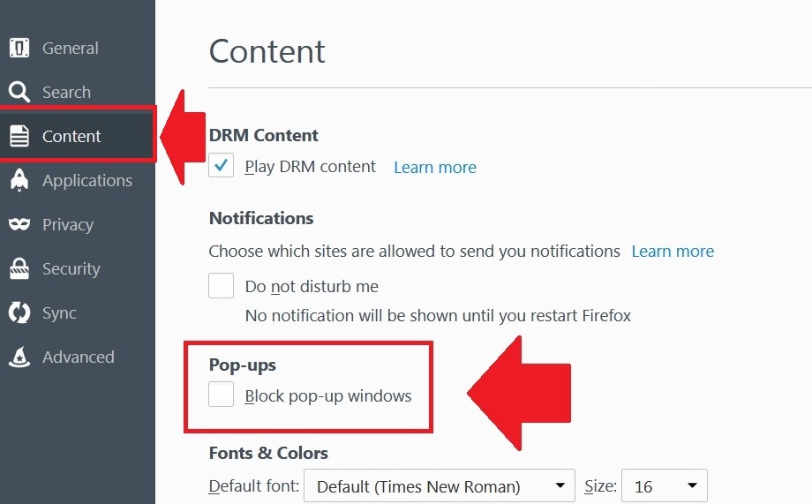Go to the Sync label in the sidebar
Image resolution: width=812 pixels, height=504 pixels.
[x=59, y=312]
